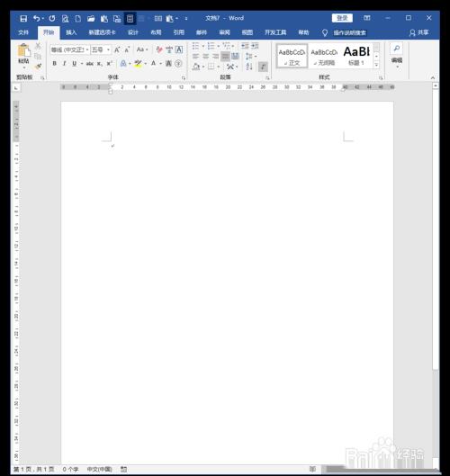
Task: Expand the numbering list dropdown arrow
Action: click(219, 46)
